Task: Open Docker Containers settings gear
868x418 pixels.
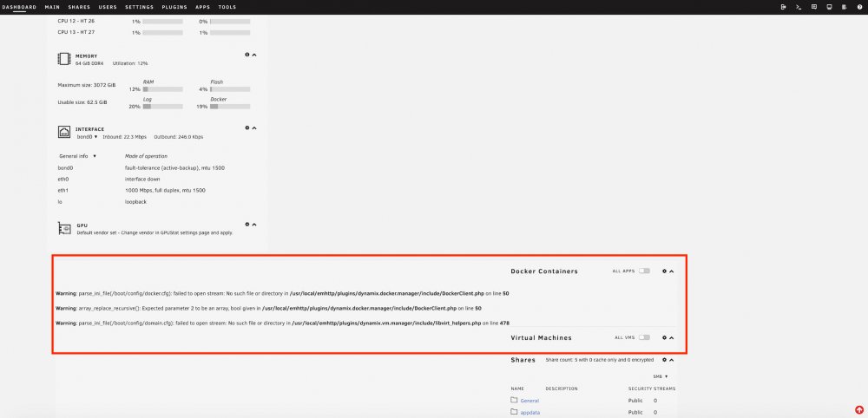Action: (665, 271)
